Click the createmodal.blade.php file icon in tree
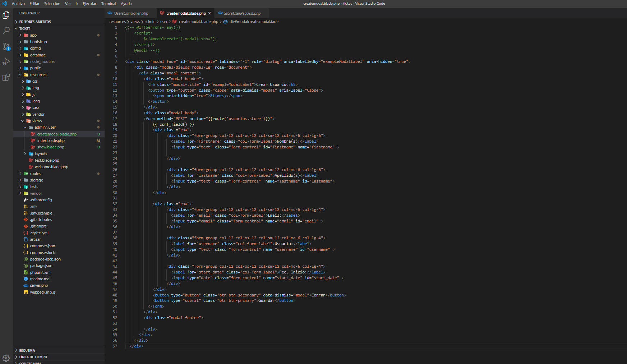 33,134
